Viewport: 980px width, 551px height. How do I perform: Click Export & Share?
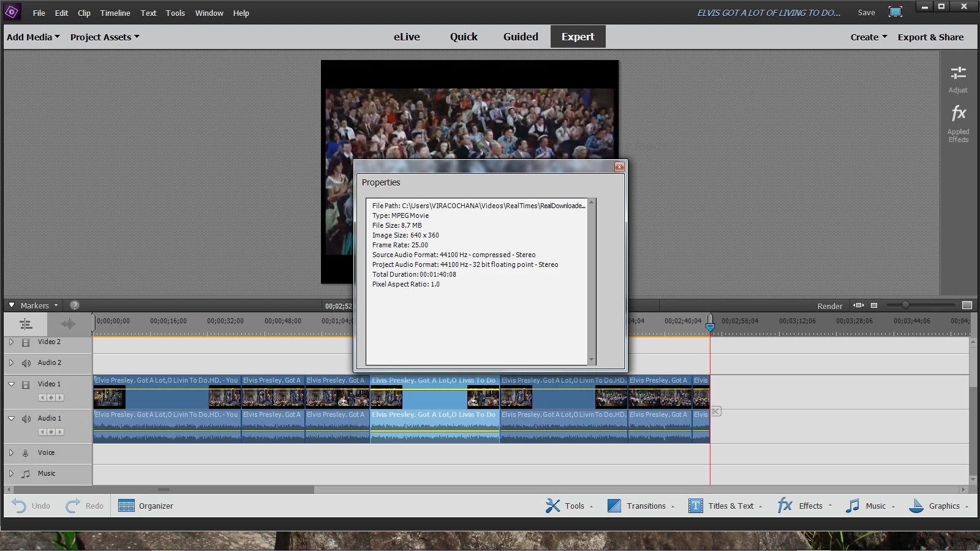tap(930, 37)
